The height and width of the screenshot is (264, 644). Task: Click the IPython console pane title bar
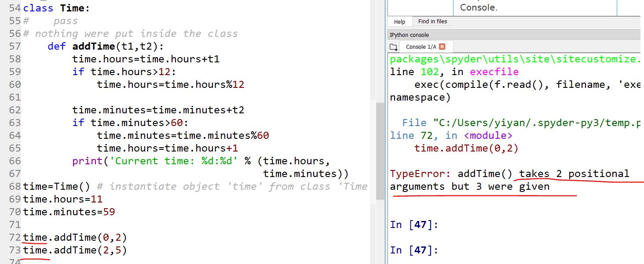[x=484, y=35]
